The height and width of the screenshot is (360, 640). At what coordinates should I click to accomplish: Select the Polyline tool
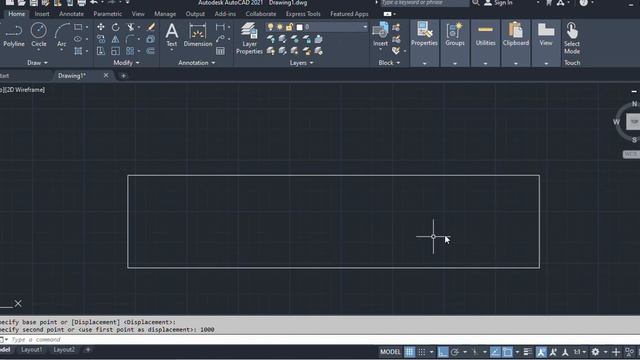pos(13,35)
